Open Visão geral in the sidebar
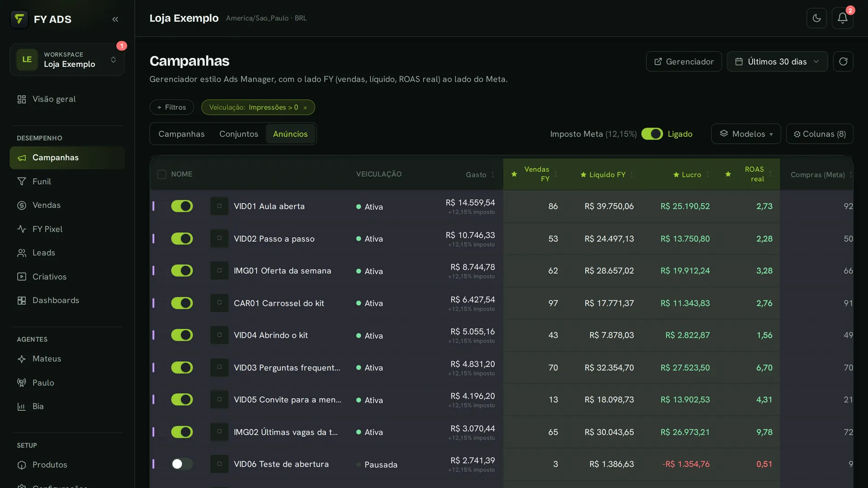 67,99
